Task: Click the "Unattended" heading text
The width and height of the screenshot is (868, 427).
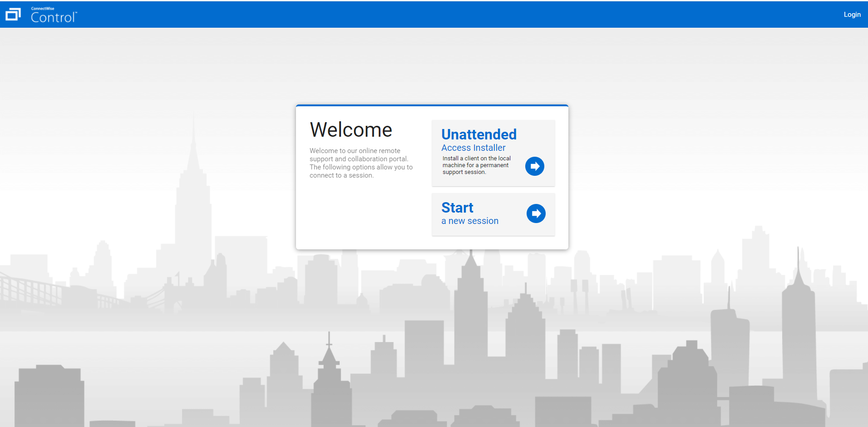Action: (478, 134)
